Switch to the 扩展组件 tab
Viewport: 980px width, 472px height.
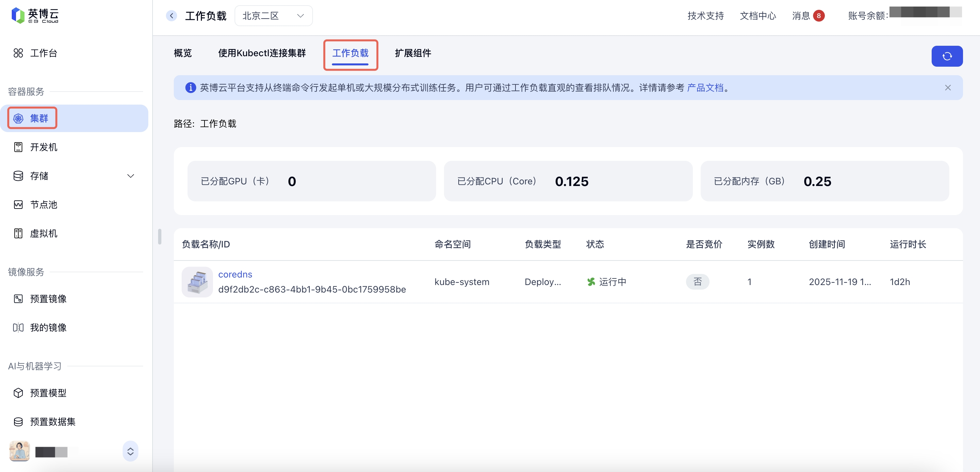[x=413, y=53]
